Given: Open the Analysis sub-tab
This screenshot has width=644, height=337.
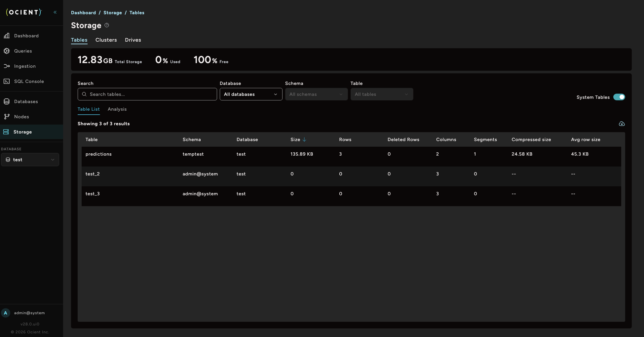Looking at the screenshot, I should click(117, 109).
